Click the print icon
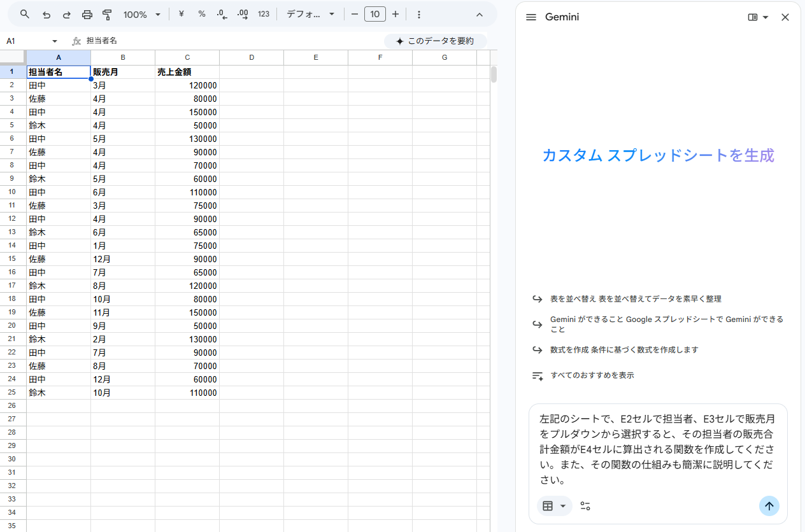 [87, 14]
